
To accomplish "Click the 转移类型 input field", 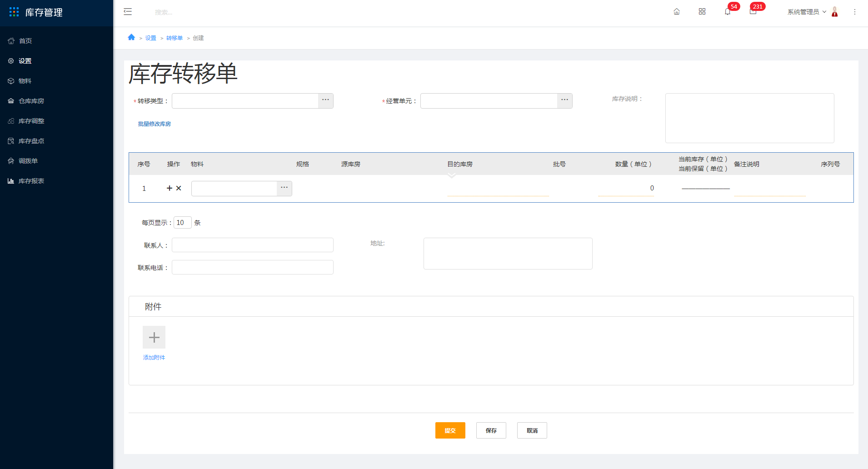I will [x=245, y=100].
